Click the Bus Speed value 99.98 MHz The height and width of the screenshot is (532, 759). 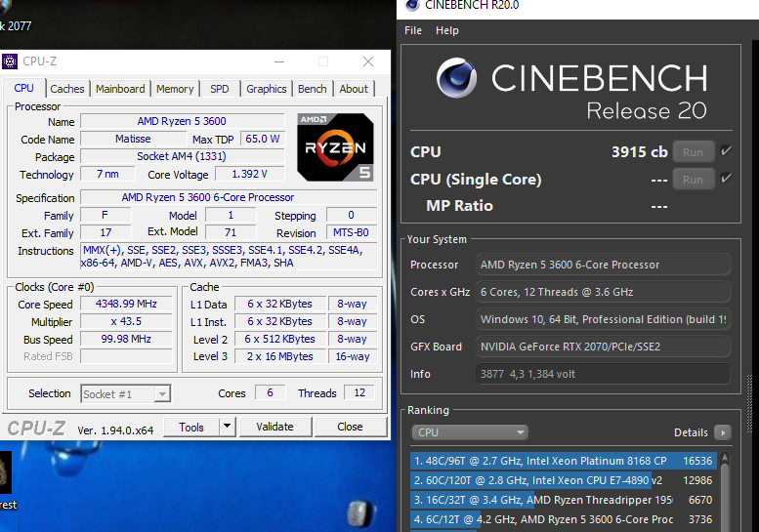(126, 339)
